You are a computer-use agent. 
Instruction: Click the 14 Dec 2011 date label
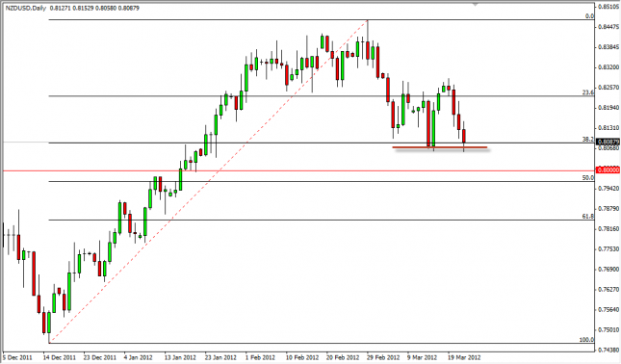click(x=60, y=357)
